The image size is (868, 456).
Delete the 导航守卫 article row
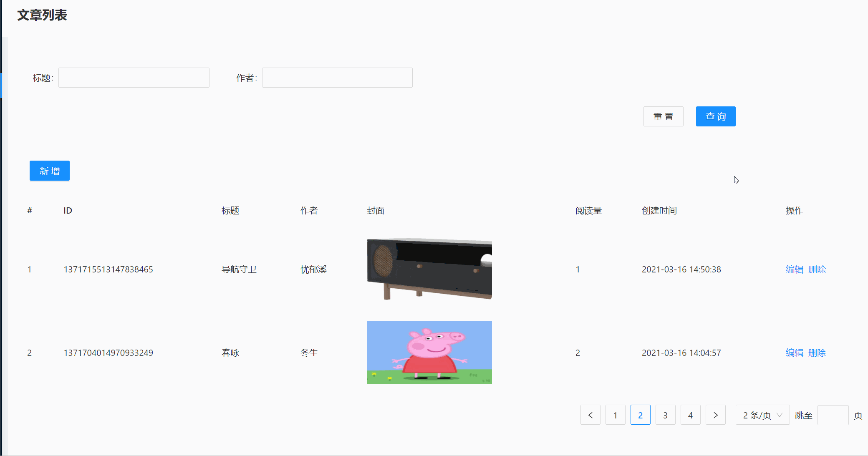pos(817,270)
